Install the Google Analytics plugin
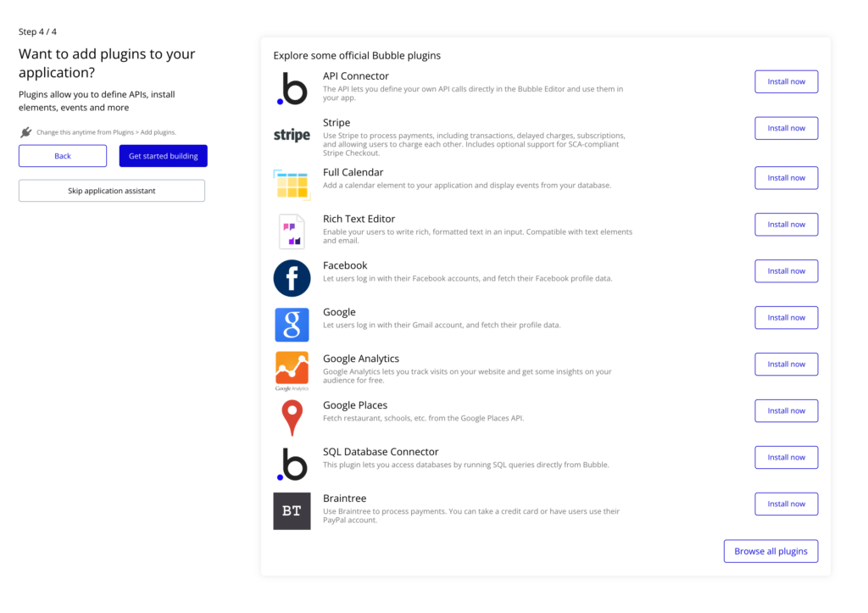 pyautogui.click(x=786, y=364)
